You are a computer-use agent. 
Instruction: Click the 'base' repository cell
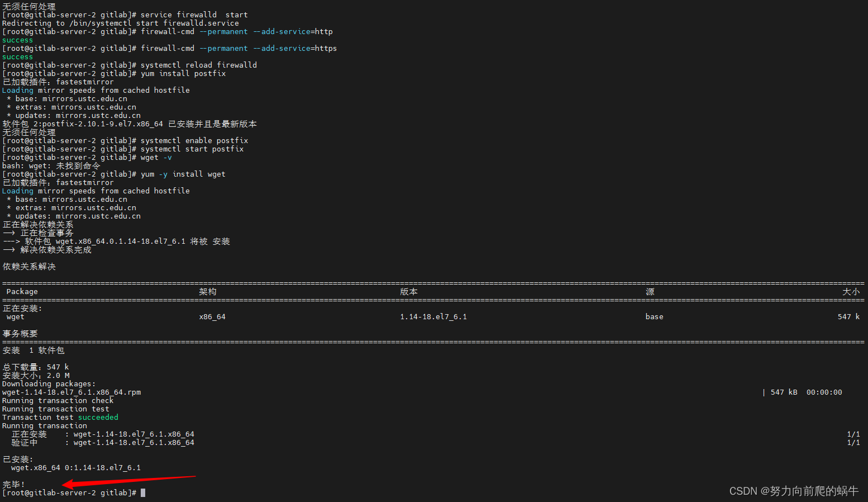click(x=655, y=316)
